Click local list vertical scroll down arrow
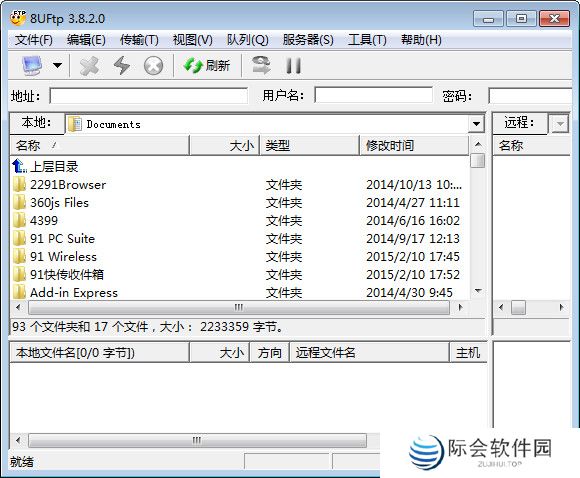The image size is (580, 478). (x=478, y=291)
